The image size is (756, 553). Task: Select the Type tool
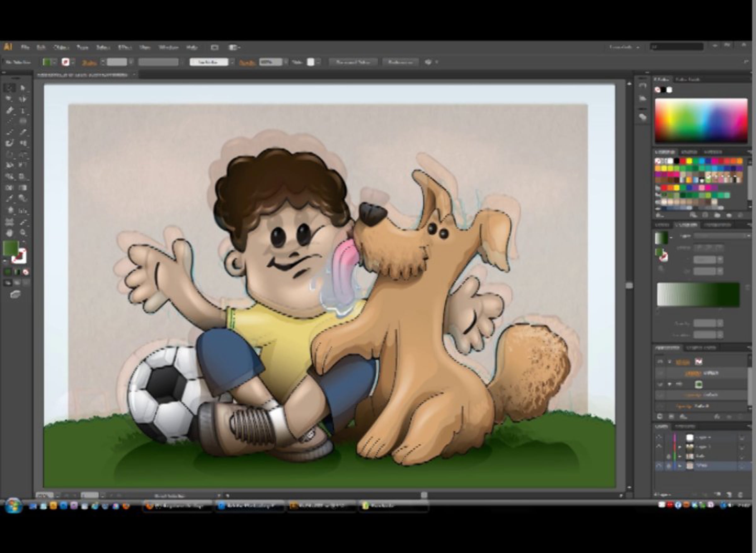tap(23, 110)
